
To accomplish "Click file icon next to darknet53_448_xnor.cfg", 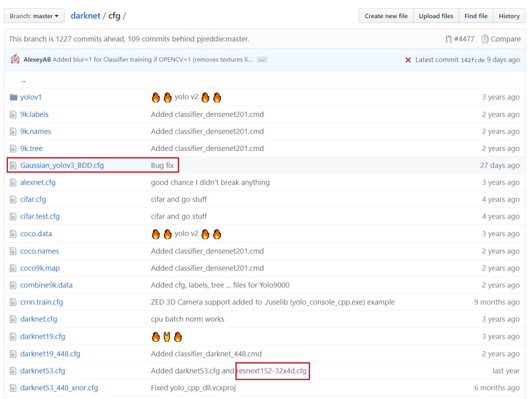I will 13,388.
